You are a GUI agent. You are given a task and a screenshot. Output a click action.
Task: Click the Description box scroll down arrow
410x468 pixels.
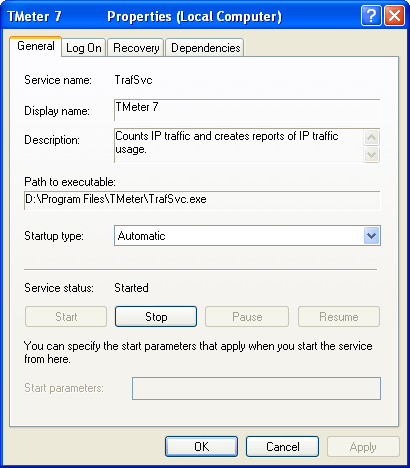point(372,154)
